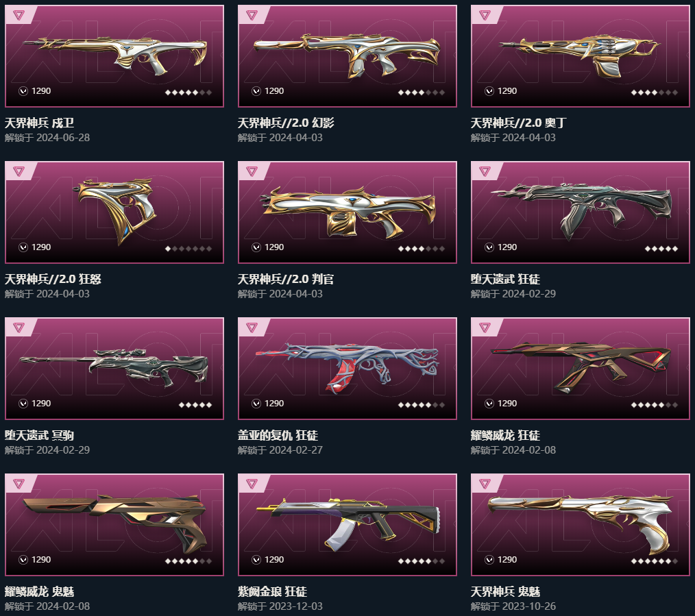Viewport: 695px width, 616px height.
Task: Click the tier badge on 堕天遗武 狂徒 card
Action: [x=485, y=171]
